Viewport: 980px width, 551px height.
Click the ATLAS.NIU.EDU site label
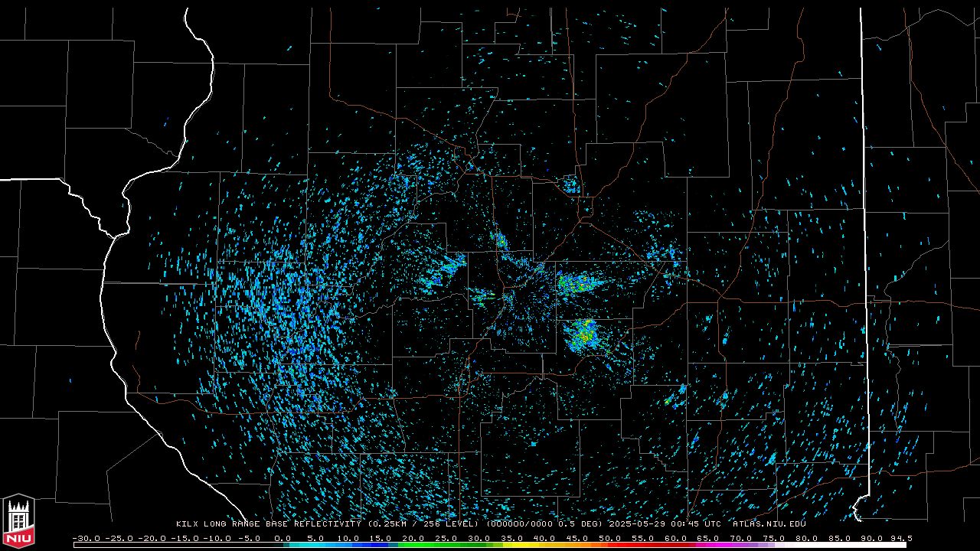tap(769, 524)
